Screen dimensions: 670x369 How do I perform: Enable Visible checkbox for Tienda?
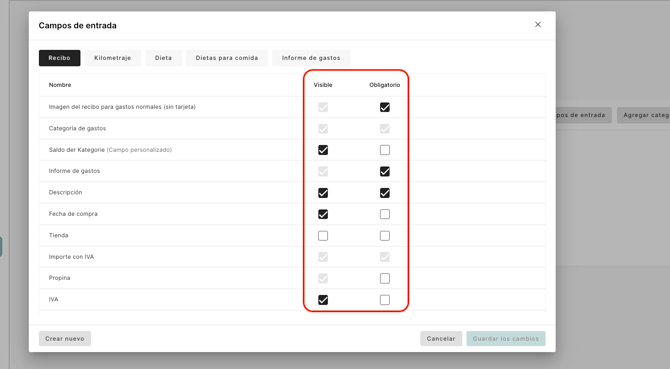[x=323, y=236]
